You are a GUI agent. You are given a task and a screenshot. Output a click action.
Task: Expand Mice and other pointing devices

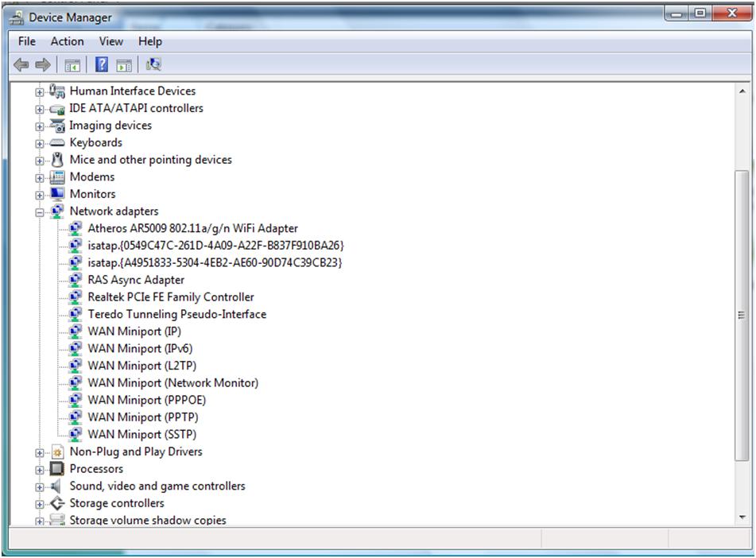(40, 161)
